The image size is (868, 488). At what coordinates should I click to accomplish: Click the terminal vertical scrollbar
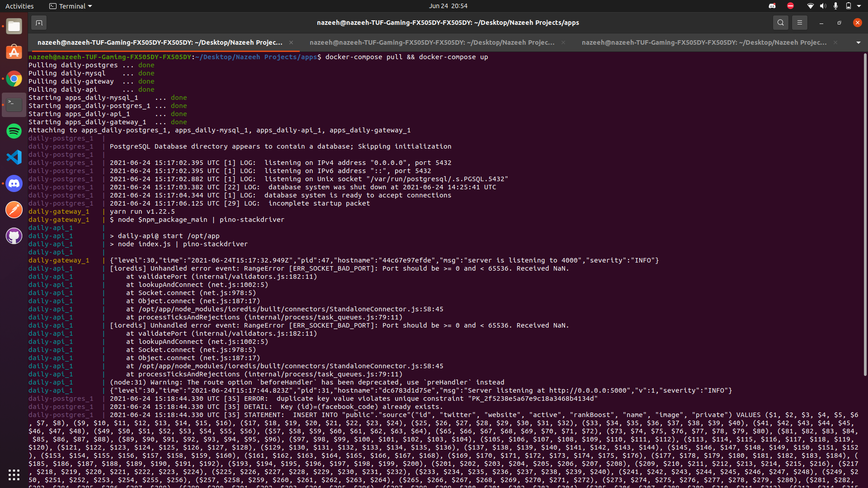point(865,215)
